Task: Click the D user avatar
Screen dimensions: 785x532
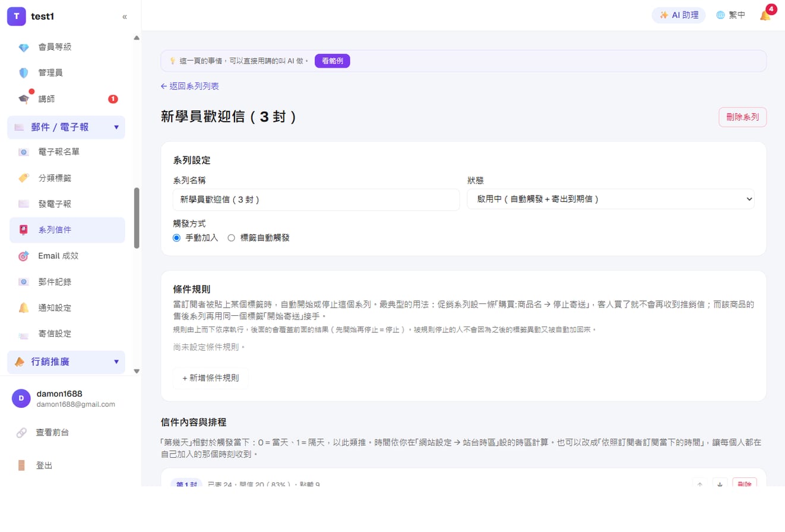Action: click(x=21, y=398)
